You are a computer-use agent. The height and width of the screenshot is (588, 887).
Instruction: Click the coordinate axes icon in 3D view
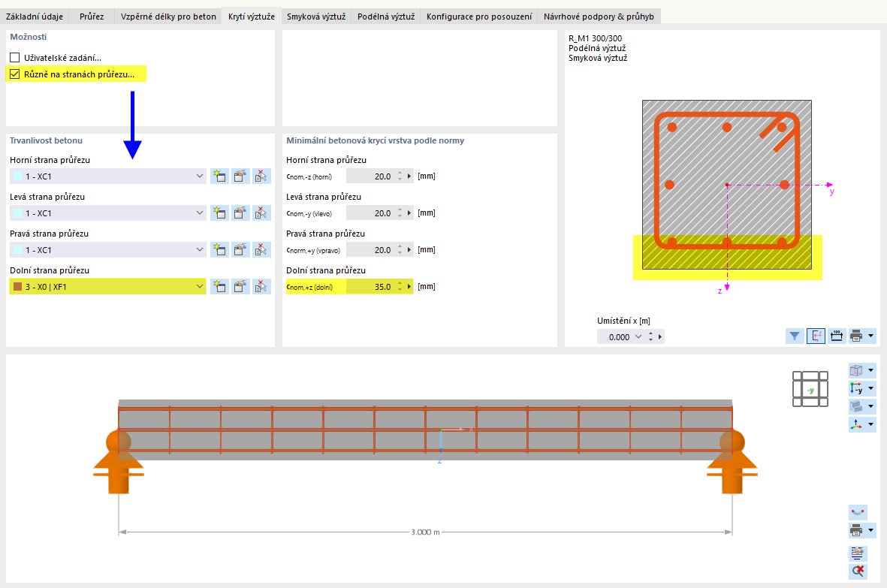856,424
